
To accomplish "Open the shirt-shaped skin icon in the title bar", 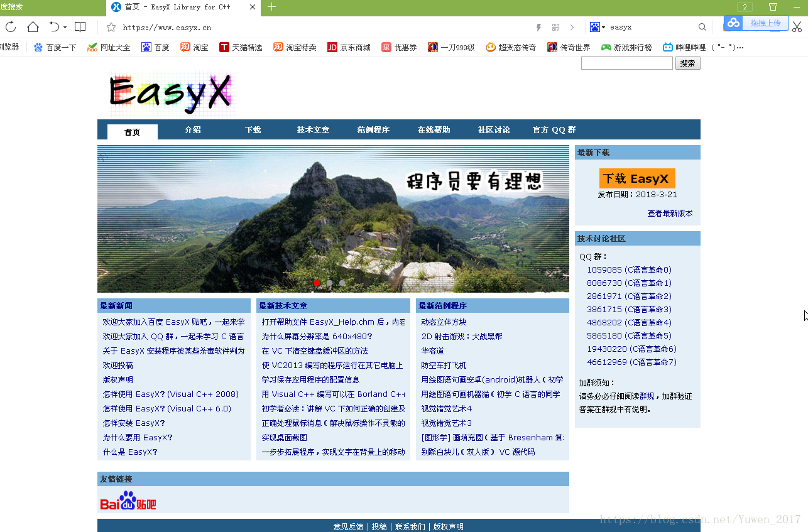I will (773, 7).
